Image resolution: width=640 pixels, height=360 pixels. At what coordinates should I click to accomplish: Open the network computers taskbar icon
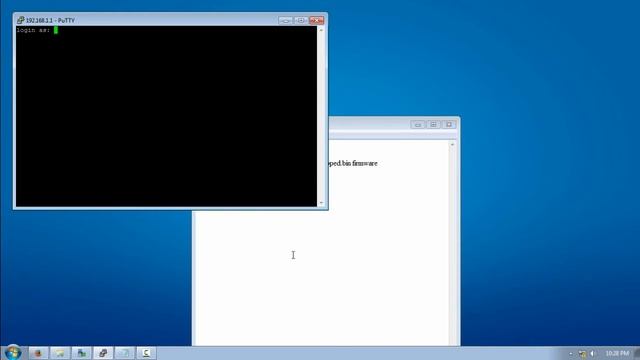(x=82, y=353)
